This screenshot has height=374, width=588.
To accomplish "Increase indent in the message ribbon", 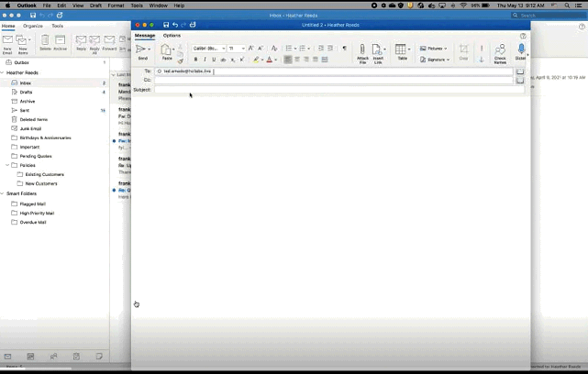I will pos(330,49).
